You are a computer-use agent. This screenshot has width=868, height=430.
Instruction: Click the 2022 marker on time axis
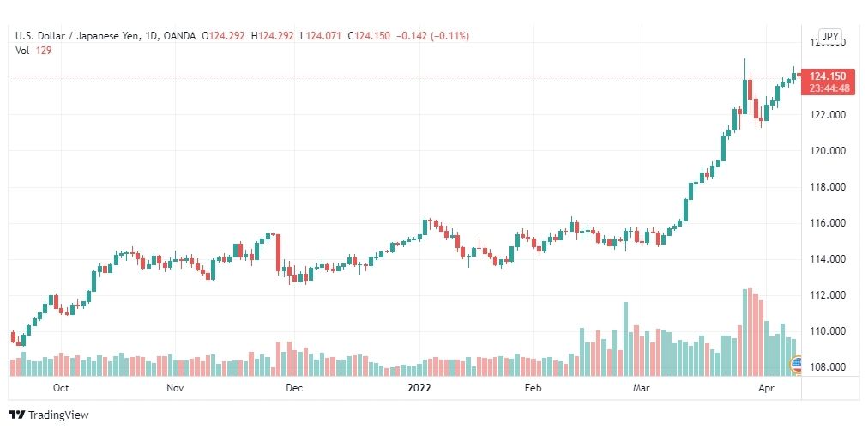(x=419, y=387)
